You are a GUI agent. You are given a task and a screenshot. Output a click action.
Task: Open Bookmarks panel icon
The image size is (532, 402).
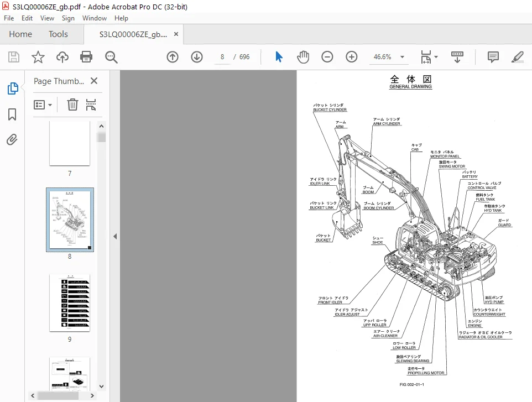pos(12,114)
